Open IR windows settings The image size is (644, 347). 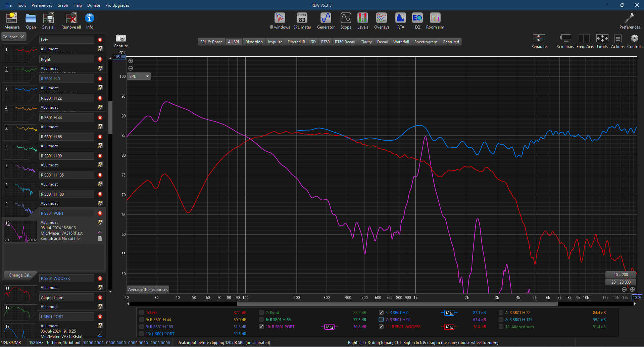click(x=280, y=21)
